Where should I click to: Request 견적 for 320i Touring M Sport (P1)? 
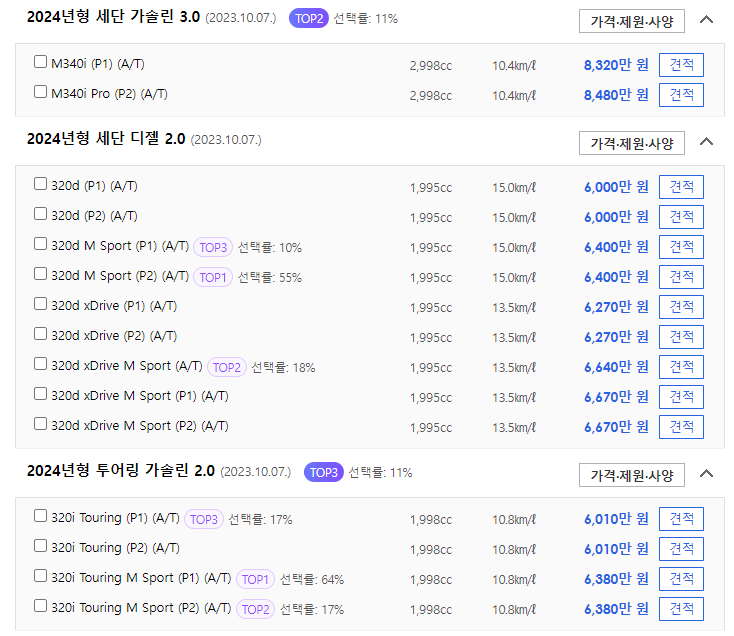tap(681, 579)
